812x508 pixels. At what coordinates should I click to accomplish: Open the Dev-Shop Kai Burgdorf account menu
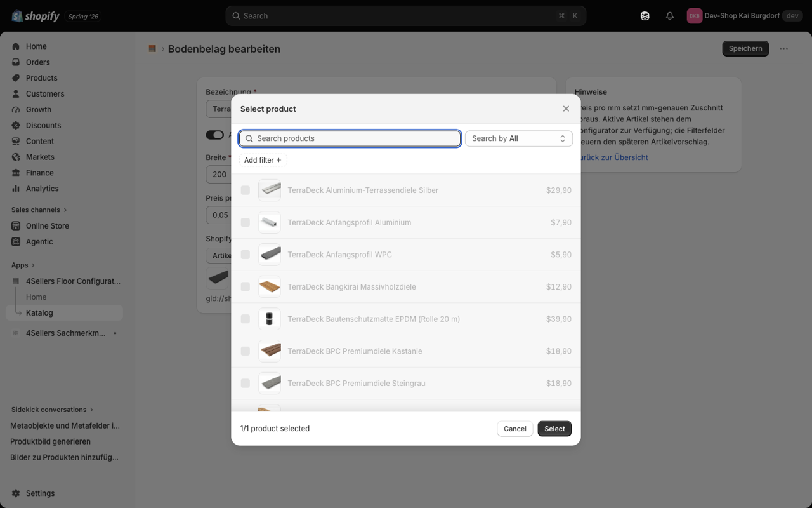point(745,16)
